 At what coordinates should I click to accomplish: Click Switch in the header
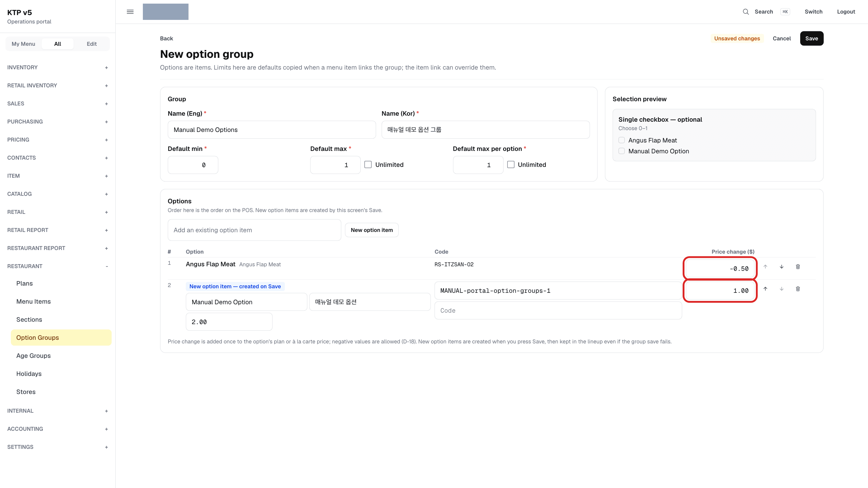pyautogui.click(x=813, y=12)
